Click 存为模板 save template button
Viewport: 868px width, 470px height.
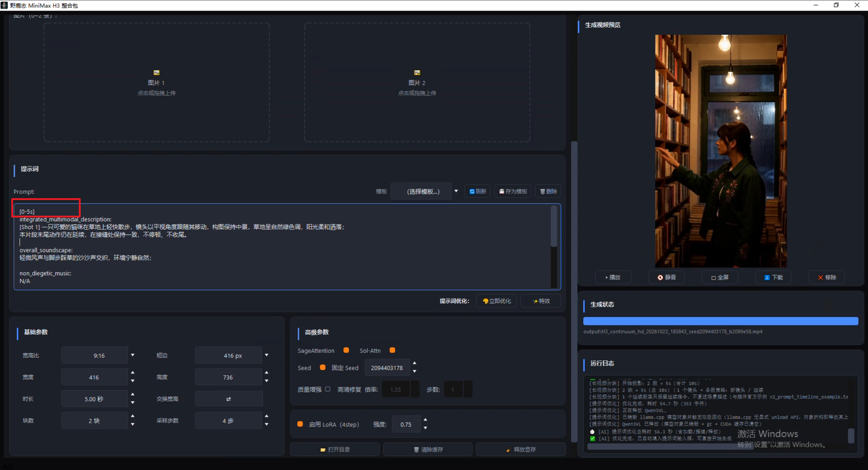(513, 192)
